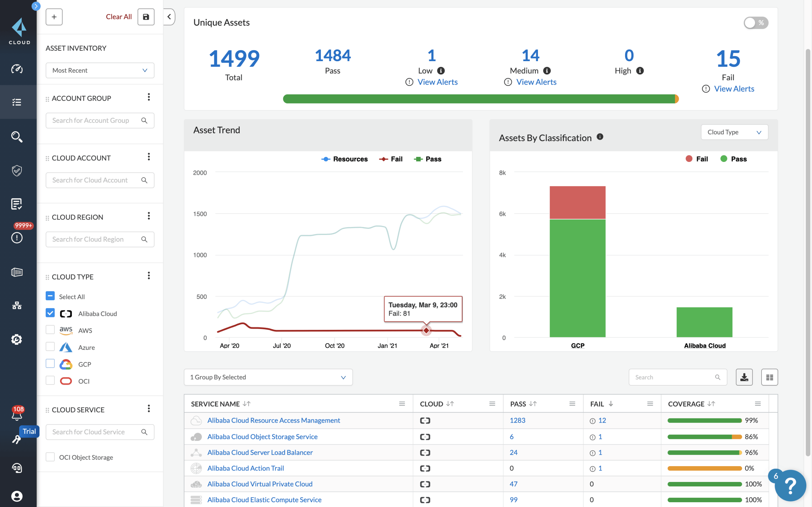This screenshot has height=507, width=812.
Task: Open Cloud Account three-dot options menu
Action: click(149, 157)
